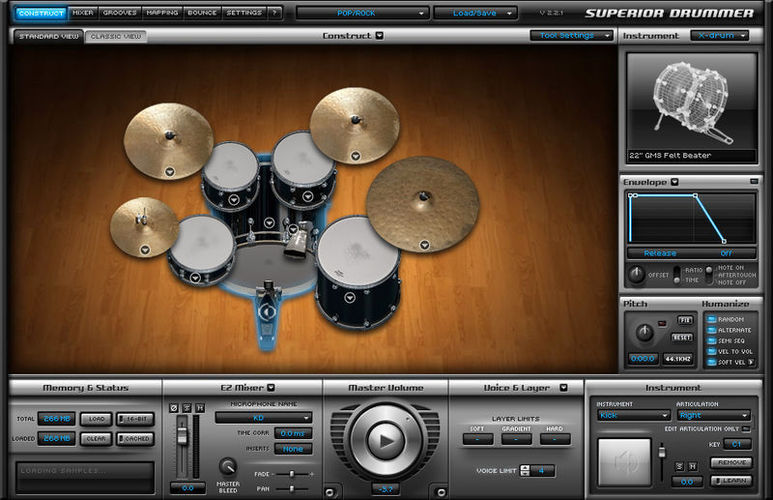
Task: Click the Pitch red LED indicator
Action: point(662,323)
